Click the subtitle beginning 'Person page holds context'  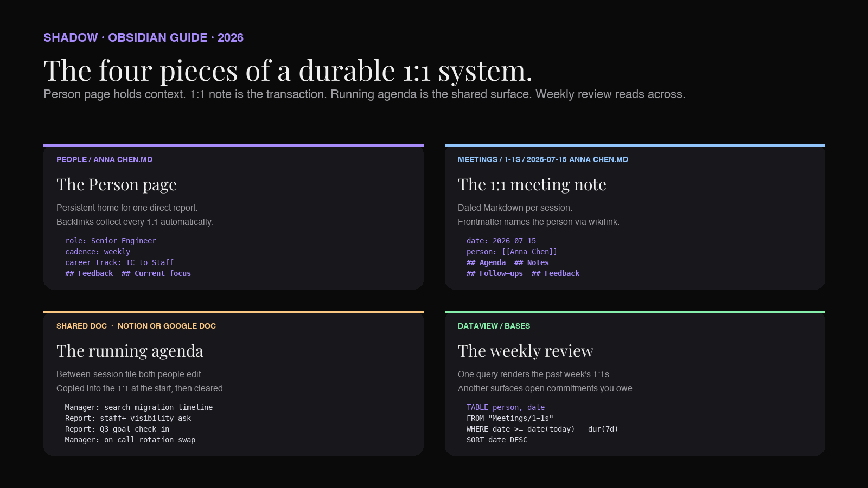click(364, 94)
